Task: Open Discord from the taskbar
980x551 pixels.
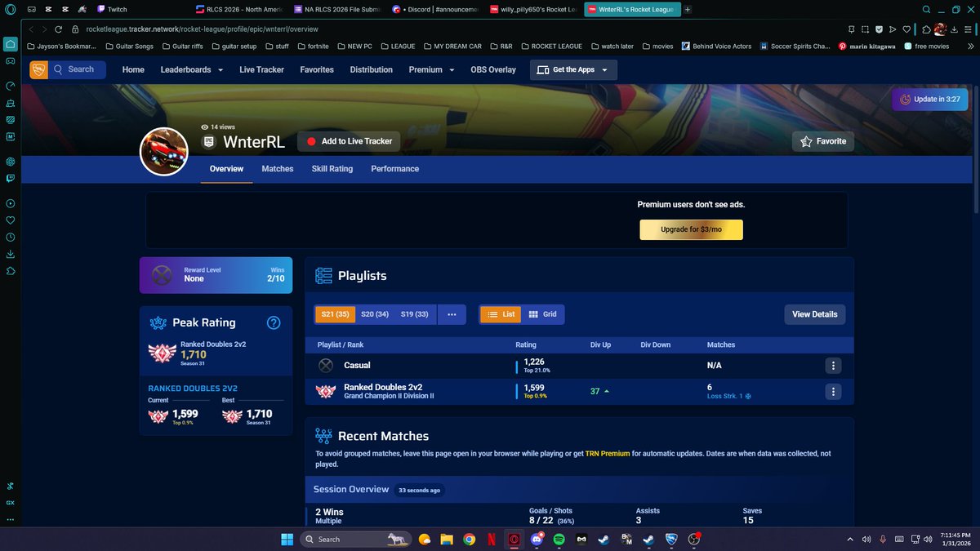Action: 537,539
